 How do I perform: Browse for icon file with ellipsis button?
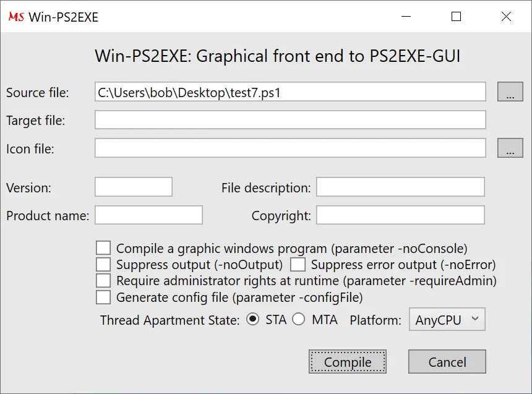coord(510,148)
